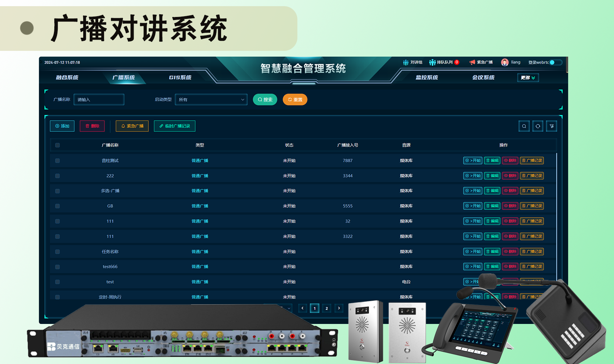Switch to 广播系统 tab
Image resolution: width=614 pixels, height=364 pixels.
click(x=124, y=77)
